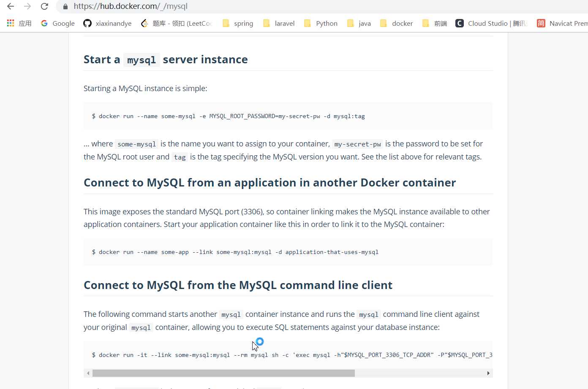View site security info via lock icon
The height and width of the screenshot is (389, 588).
click(65, 6)
